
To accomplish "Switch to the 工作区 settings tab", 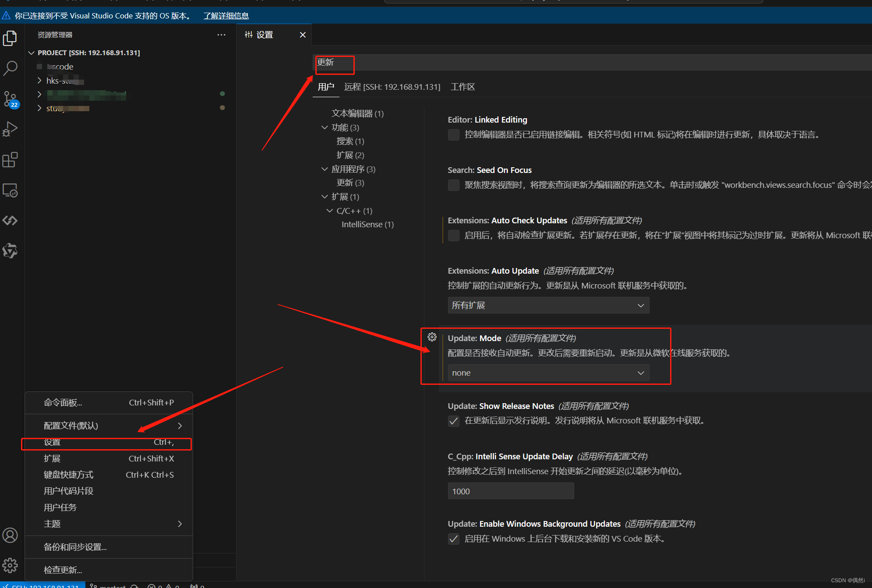I will (x=462, y=87).
